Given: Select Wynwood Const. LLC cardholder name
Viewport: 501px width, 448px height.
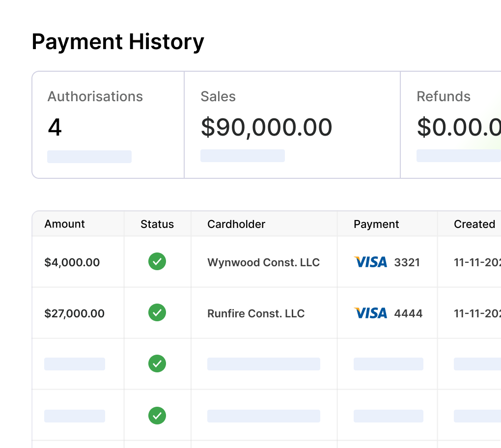Looking at the screenshot, I should 263,262.
